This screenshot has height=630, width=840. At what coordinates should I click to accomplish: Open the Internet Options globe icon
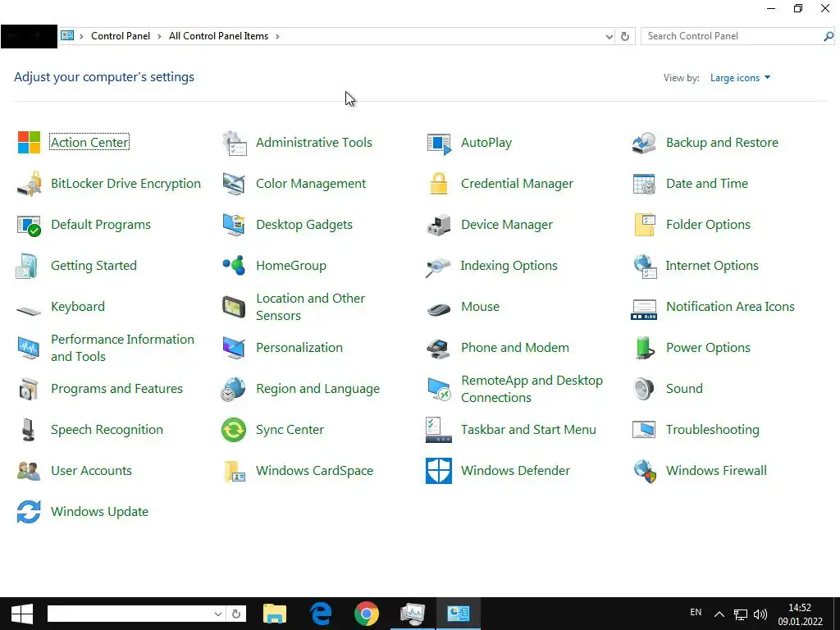tap(645, 267)
